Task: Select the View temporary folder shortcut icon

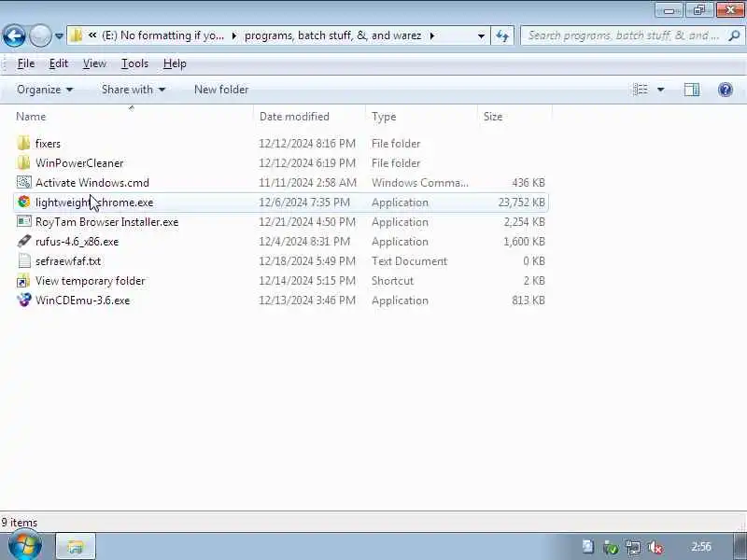Action: coord(23,281)
